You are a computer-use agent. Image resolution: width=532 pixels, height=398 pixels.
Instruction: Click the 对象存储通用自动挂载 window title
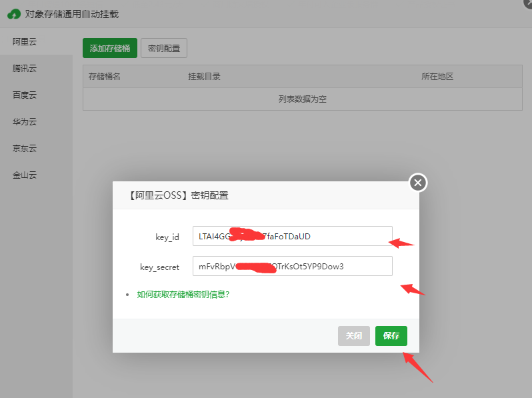pos(72,14)
